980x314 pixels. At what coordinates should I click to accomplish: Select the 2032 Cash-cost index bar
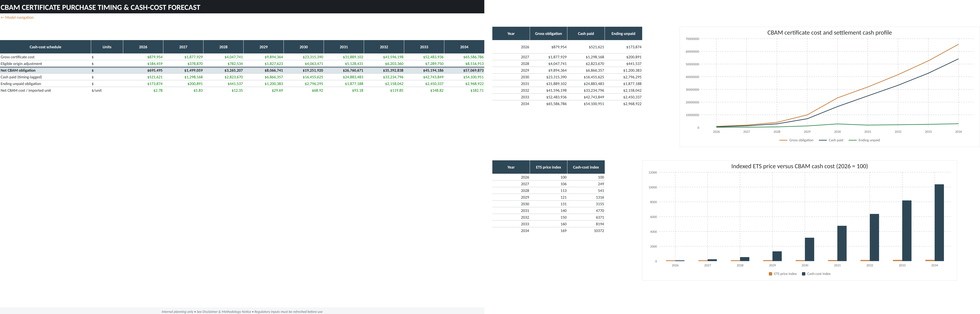pos(874,238)
